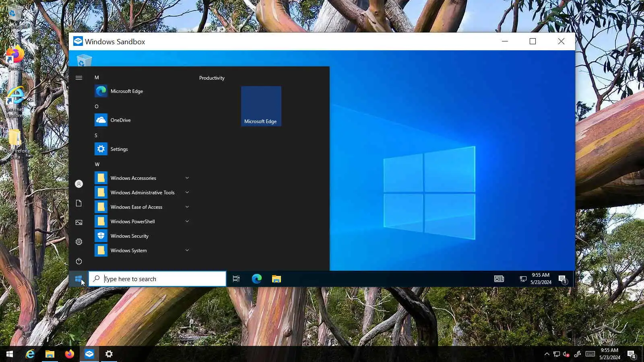
Task: Open File Explorer from the host taskbar
Action: click(50, 354)
